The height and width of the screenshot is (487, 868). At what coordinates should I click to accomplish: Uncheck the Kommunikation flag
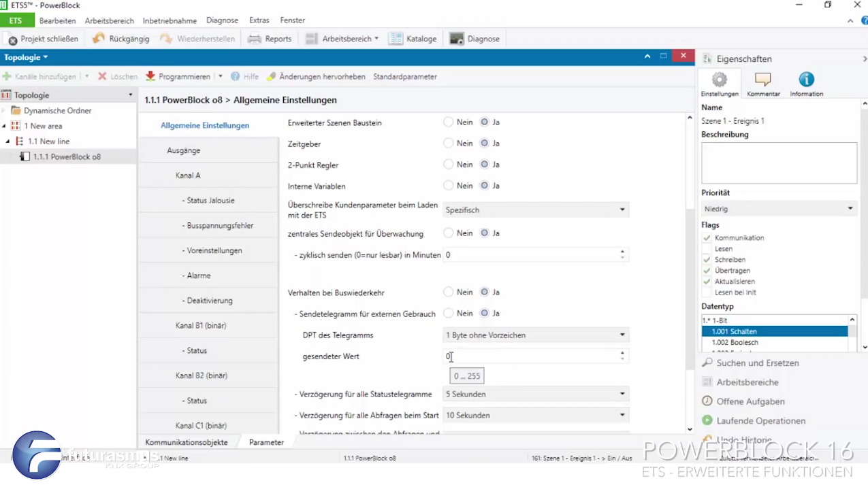coord(707,238)
